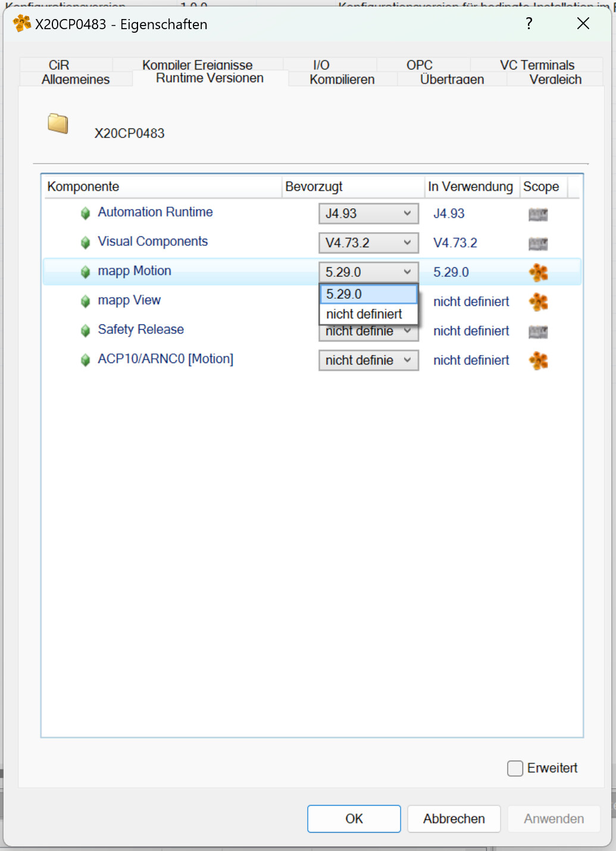Select the ACP10/ARNC0 [Motion] row label
616x851 pixels.
(x=165, y=359)
